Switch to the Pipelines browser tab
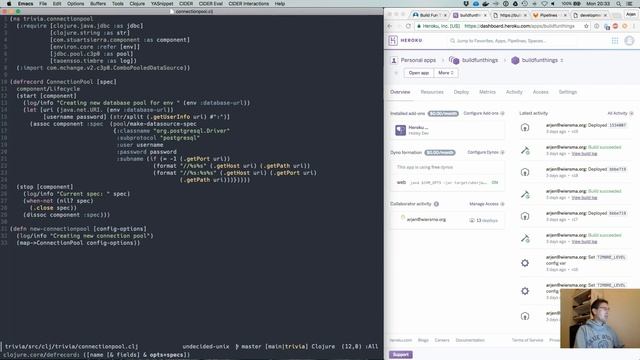 point(549,15)
